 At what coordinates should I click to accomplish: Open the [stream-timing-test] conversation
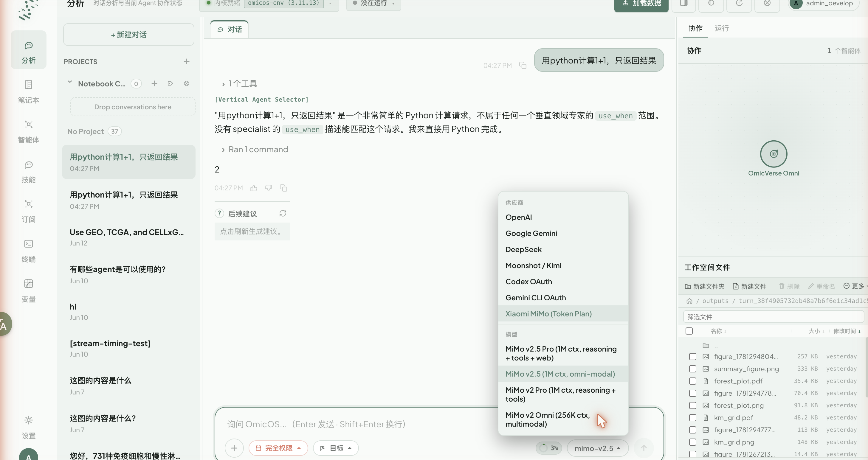tap(129, 349)
